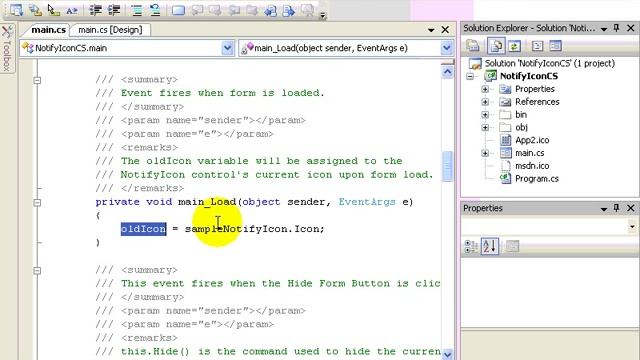The height and width of the screenshot is (360, 640).
Task: Click Display Word Completion toolbar icon
Action: point(72,10)
